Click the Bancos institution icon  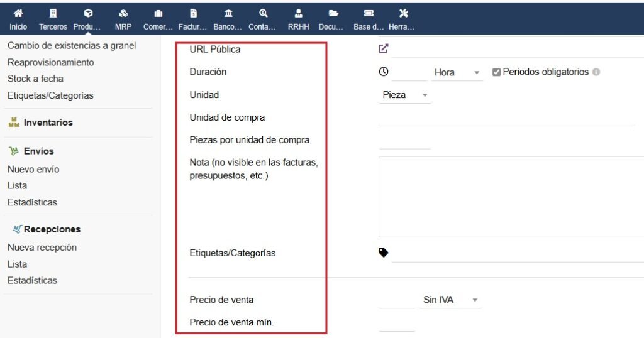pos(228,13)
